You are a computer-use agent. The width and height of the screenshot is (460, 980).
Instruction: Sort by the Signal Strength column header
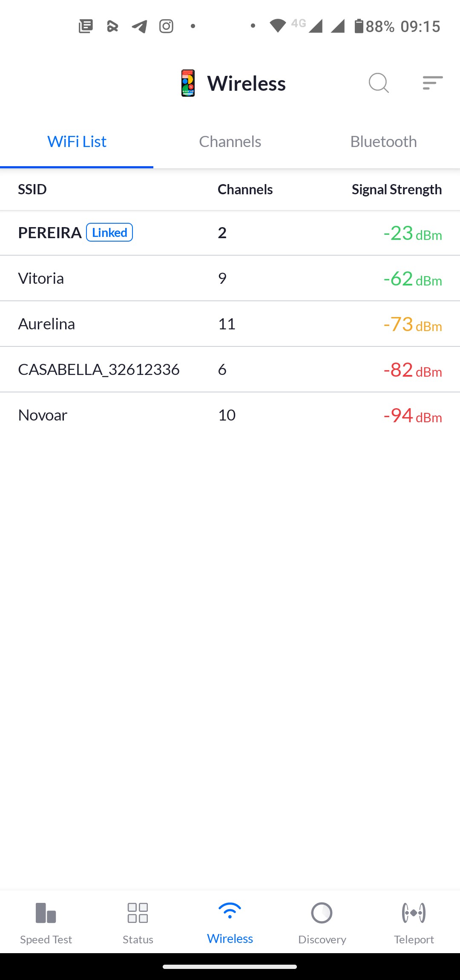tap(397, 190)
